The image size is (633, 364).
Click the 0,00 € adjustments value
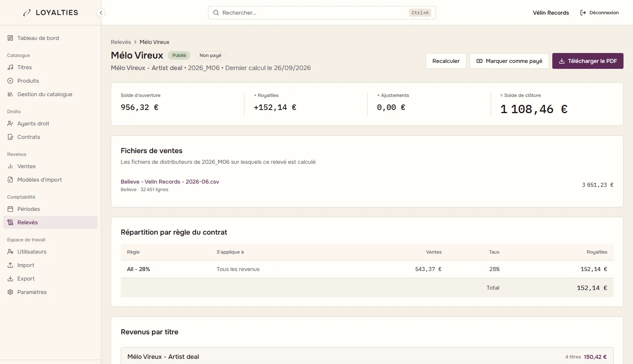pos(391,107)
